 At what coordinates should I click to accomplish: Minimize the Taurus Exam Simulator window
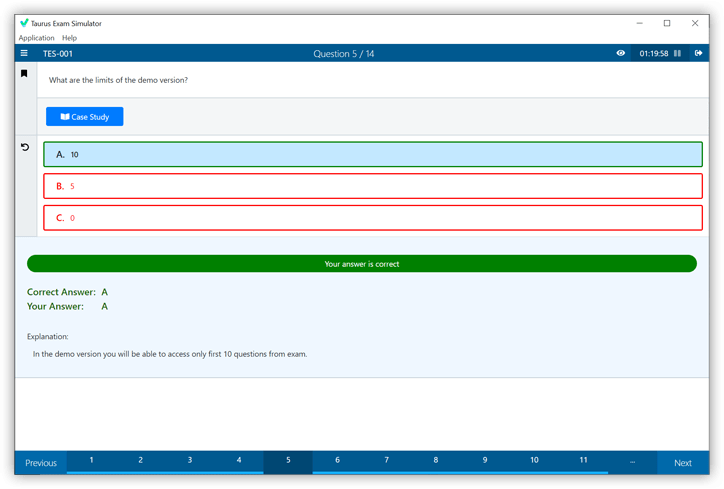640,23
